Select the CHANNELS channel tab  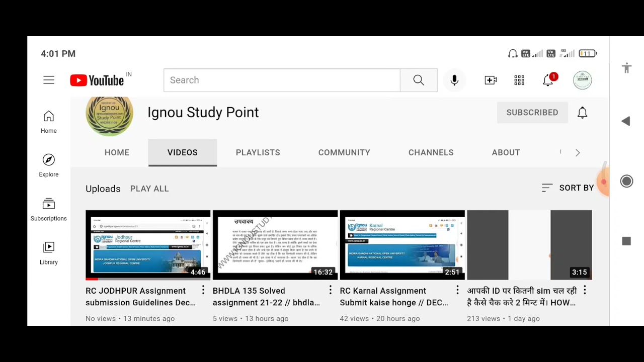(431, 152)
